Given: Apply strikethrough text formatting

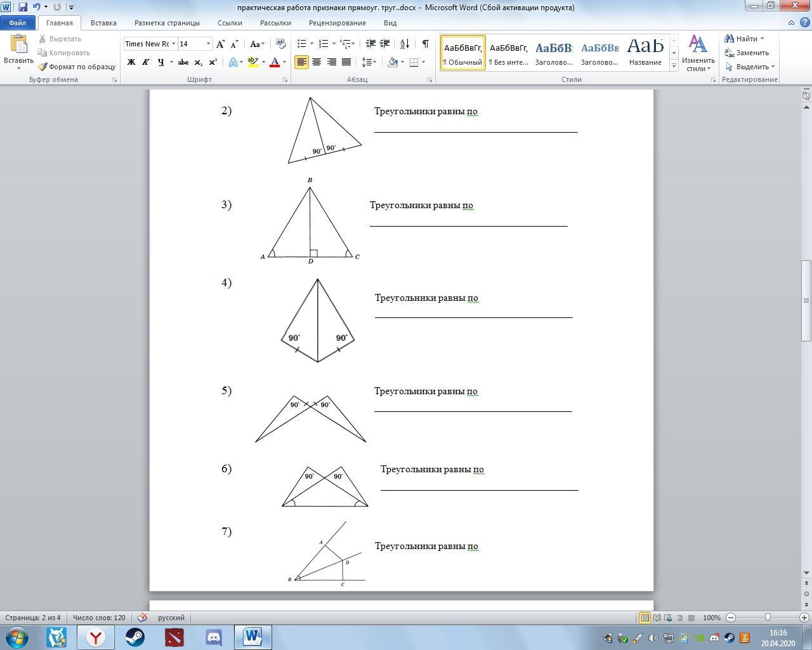Looking at the screenshot, I should (x=183, y=62).
